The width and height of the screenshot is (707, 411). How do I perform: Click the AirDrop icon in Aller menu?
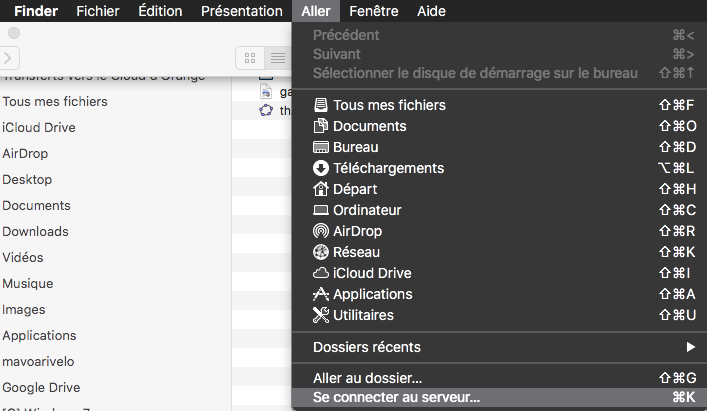320,231
